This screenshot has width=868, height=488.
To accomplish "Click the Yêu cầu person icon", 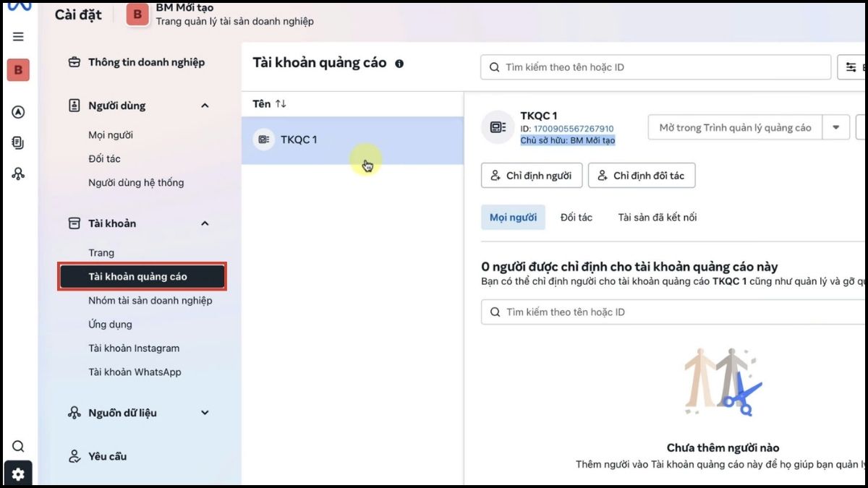I will [74, 456].
